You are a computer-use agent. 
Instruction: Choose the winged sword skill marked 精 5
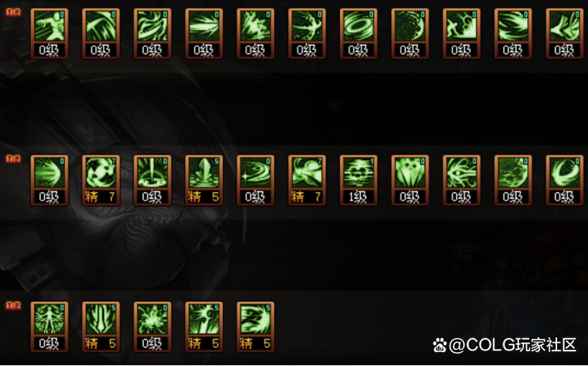101,327
